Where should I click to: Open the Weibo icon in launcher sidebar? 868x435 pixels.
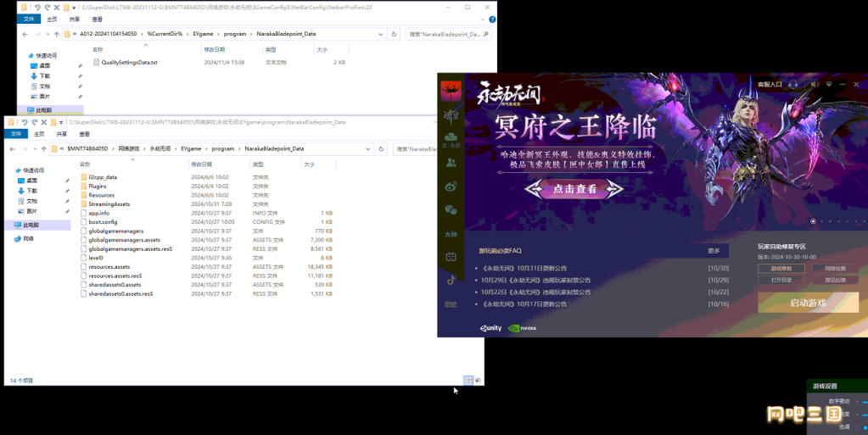coord(451,187)
